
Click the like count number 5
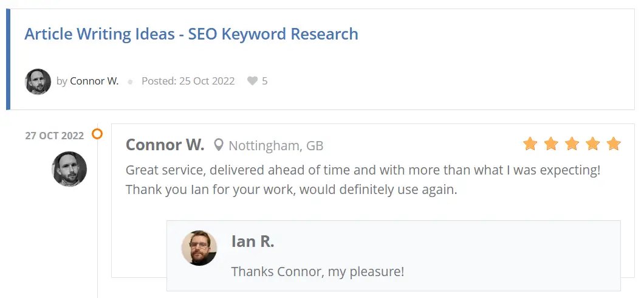click(x=264, y=81)
